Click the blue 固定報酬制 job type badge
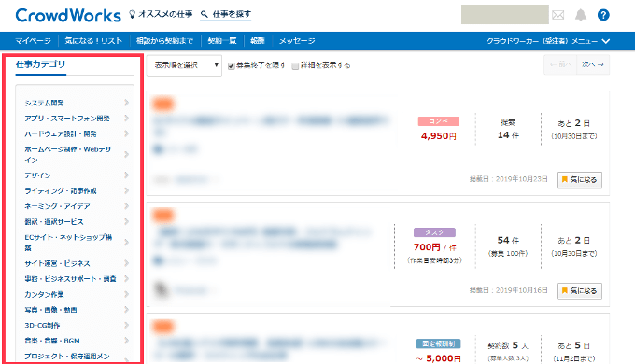 (438, 343)
